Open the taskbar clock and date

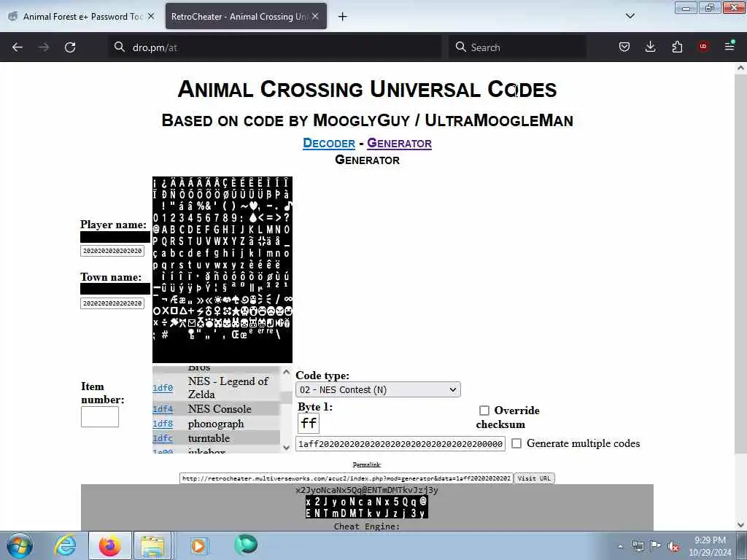(x=710, y=546)
